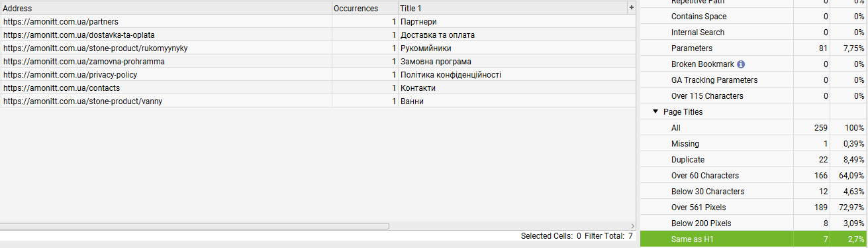
Task: Select All under Page Titles
Action: 754,127
